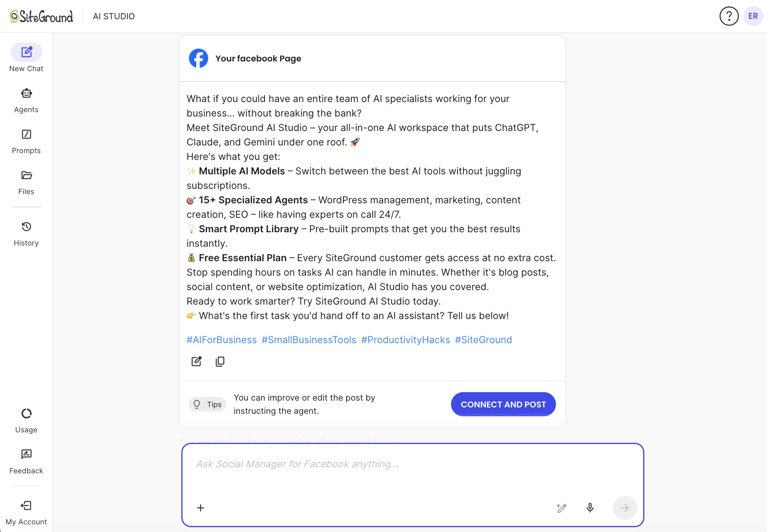Copy the post text
Screen dimensions: 767x532
pyautogui.click(x=220, y=361)
